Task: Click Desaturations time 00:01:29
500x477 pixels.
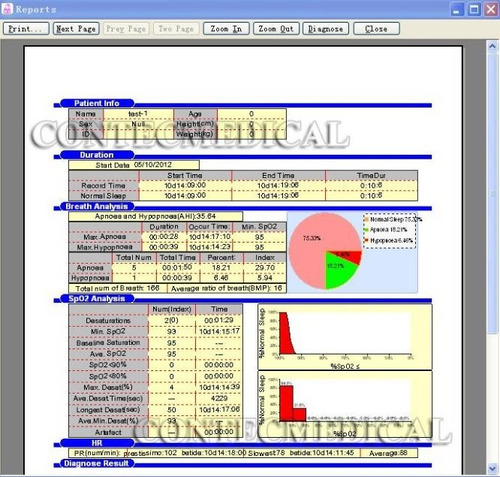Action: click(x=219, y=320)
